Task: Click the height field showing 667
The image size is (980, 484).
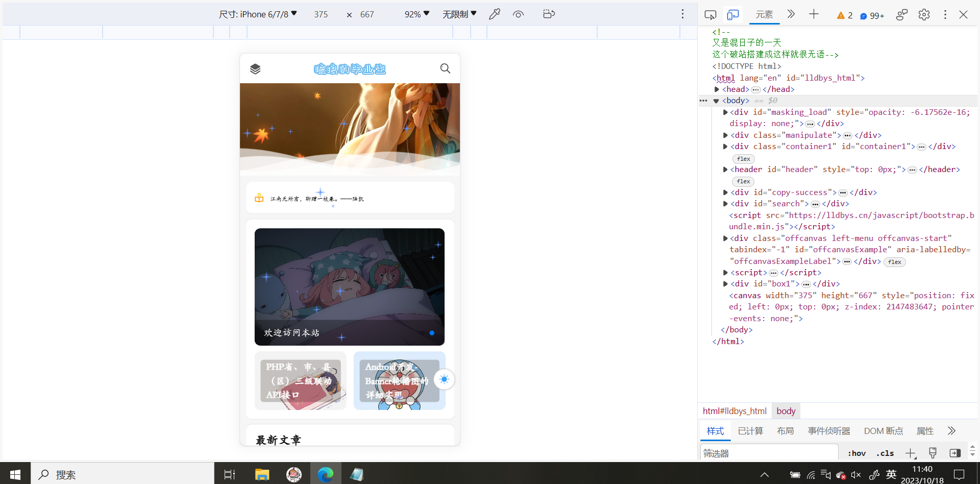Action: pyautogui.click(x=367, y=14)
